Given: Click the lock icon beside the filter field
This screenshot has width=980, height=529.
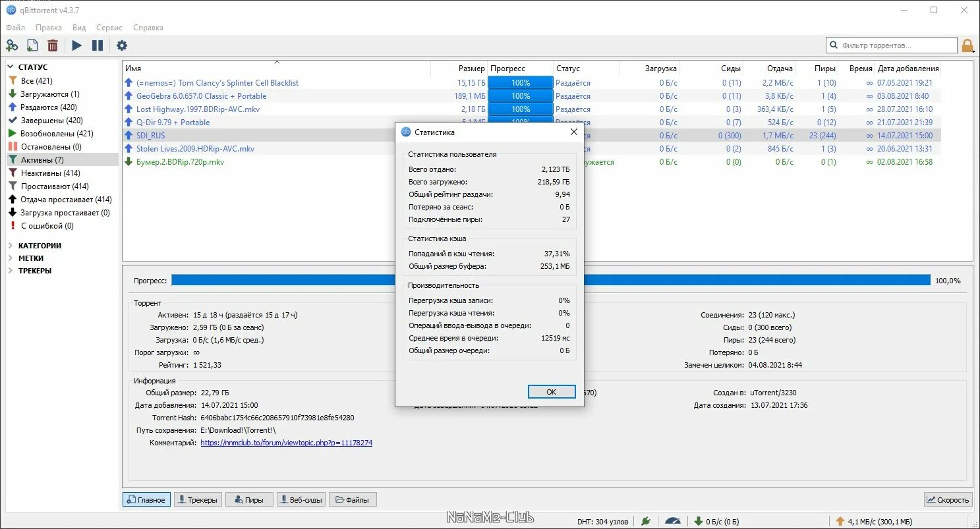Looking at the screenshot, I should pos(967,45).
